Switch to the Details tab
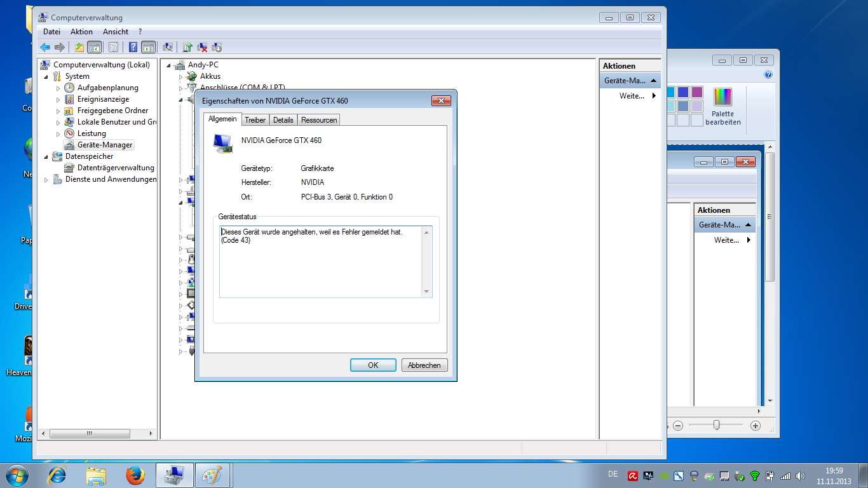The width and height of the screenshot is (868, 488). 283,120
